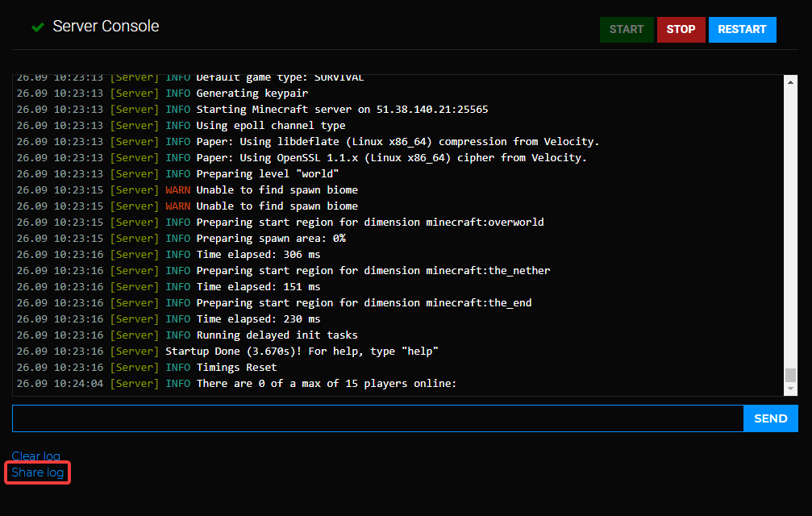
Task: Click the "Timings Reset" log line
Action: 147,367
